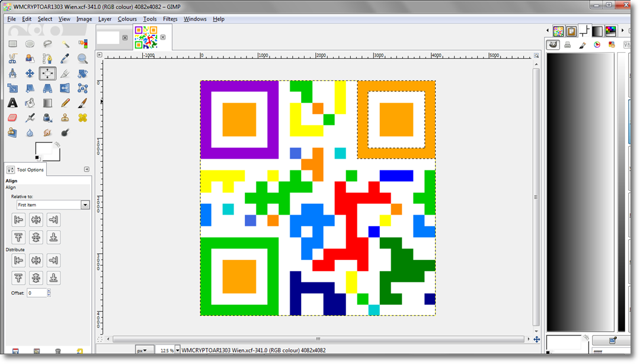Select the Flip tool
This screenshot has width=640, height=364.
click(x=65, y=88)
